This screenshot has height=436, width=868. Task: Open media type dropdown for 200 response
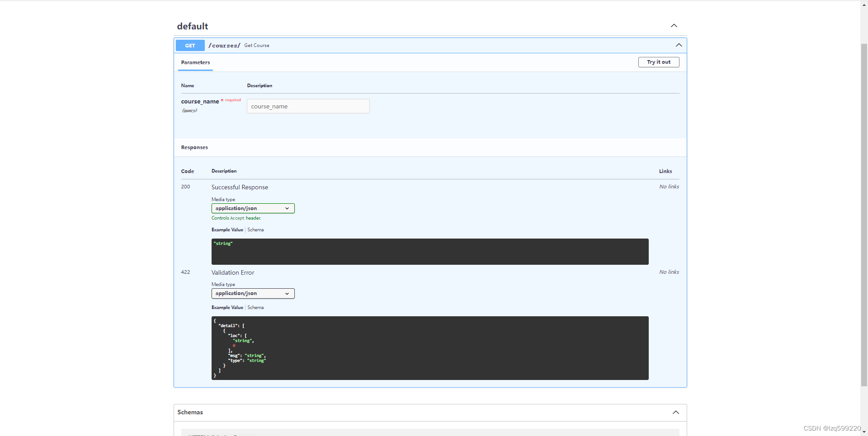(x=253, y=208)
